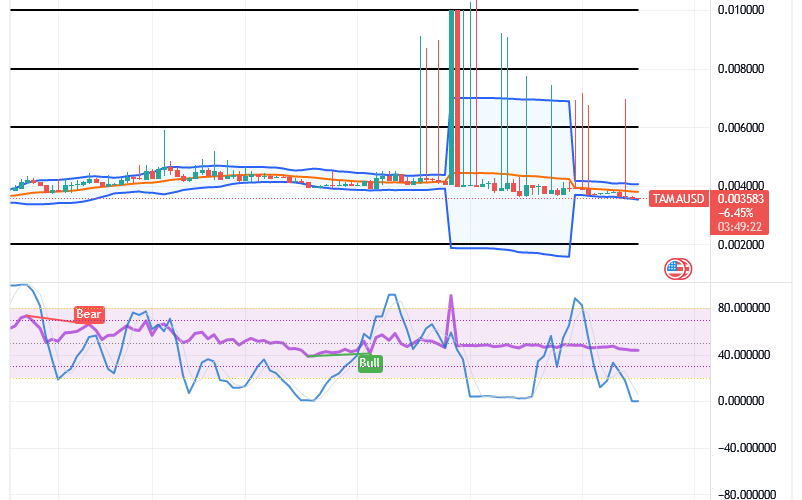Click the green Bull divergence label
Image resolution: width=802 pixels, height=500 pixels.
370,363
